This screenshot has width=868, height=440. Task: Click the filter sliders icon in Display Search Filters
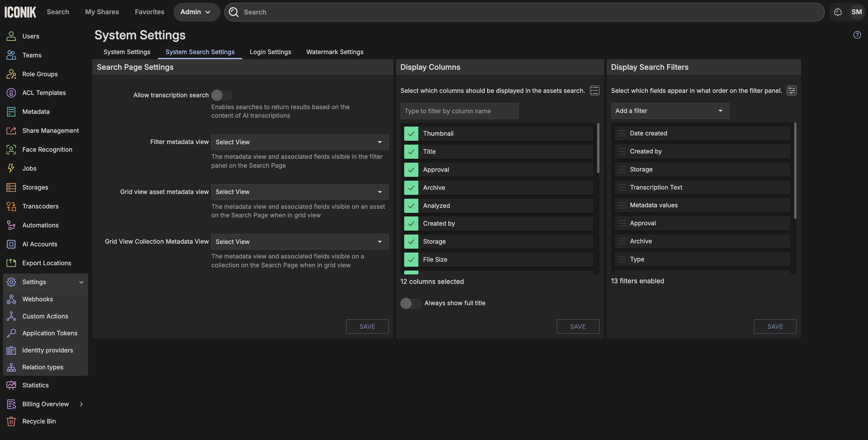click(791, 90)
